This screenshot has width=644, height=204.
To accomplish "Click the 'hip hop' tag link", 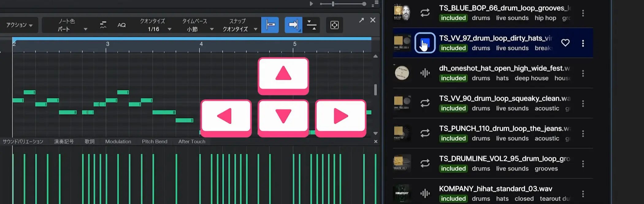I will (x=545, y=18).
